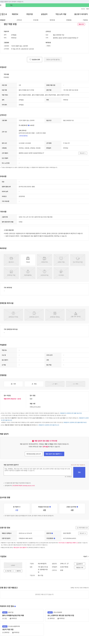
Task: Select the 서류 screening method tile
Action: click(x=13, y=384)
